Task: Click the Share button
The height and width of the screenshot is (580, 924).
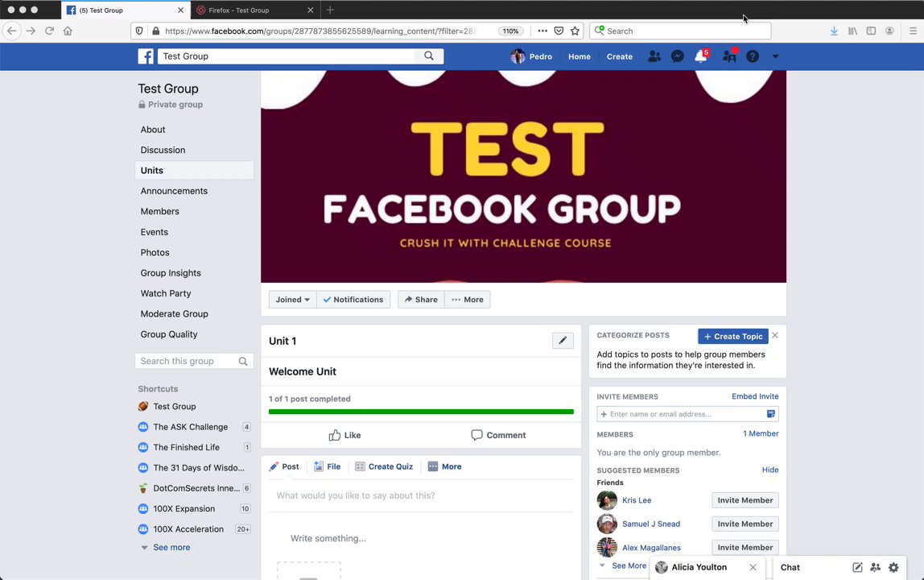Action: 421,299
